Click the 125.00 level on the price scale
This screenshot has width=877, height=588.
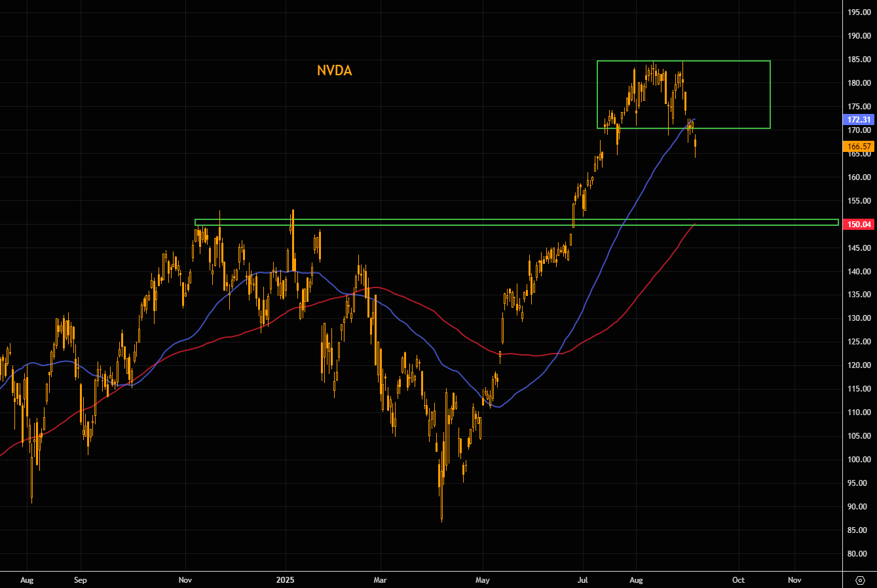(x=858, y=342)
